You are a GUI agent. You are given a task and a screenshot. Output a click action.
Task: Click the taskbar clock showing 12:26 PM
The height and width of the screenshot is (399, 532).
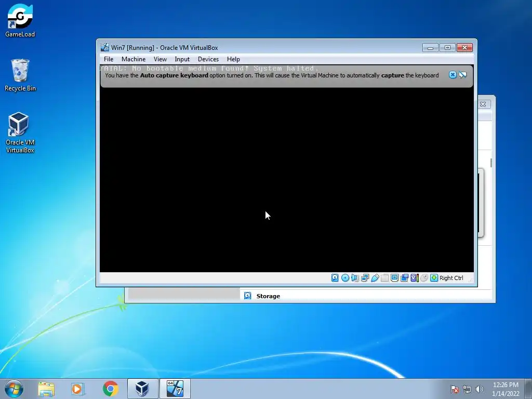[x=506, y=389]
